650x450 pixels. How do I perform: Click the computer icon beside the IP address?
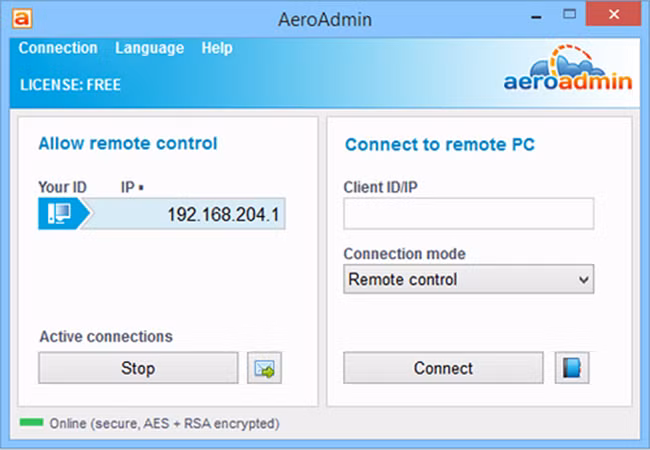[59, 214]
